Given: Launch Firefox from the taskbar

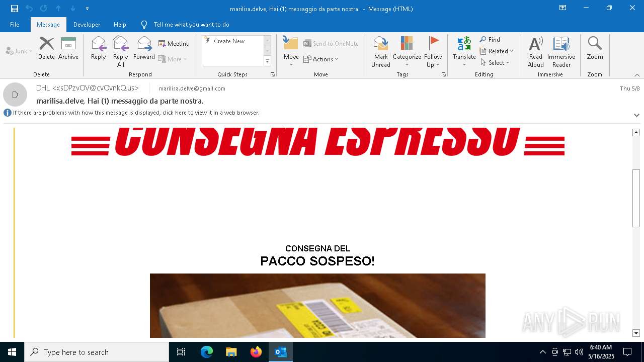Looking at the screenshot, I should pyautogui.click(x=256, y=352).
